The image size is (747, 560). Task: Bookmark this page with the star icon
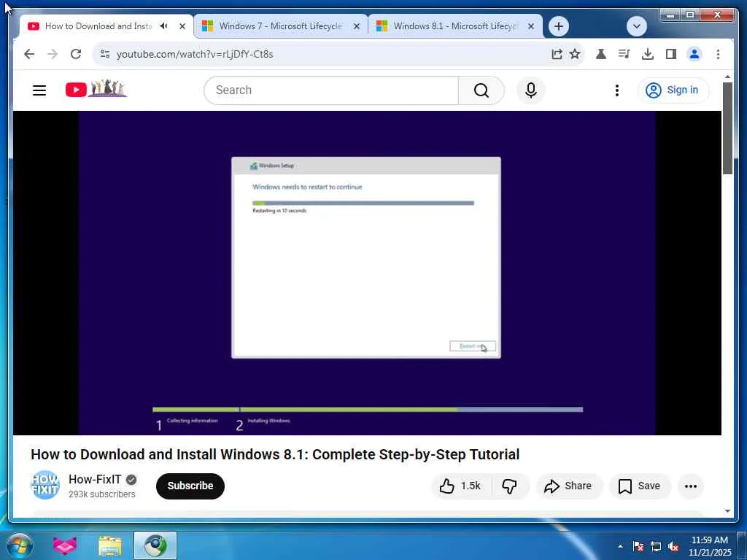(575, 54)
